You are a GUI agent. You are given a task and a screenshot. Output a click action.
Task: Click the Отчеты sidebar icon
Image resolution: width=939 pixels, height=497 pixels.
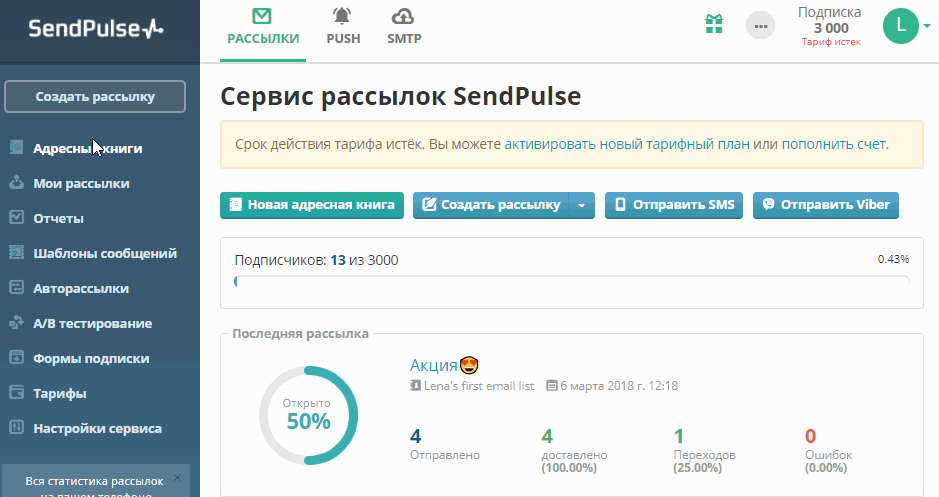[17, 217]
